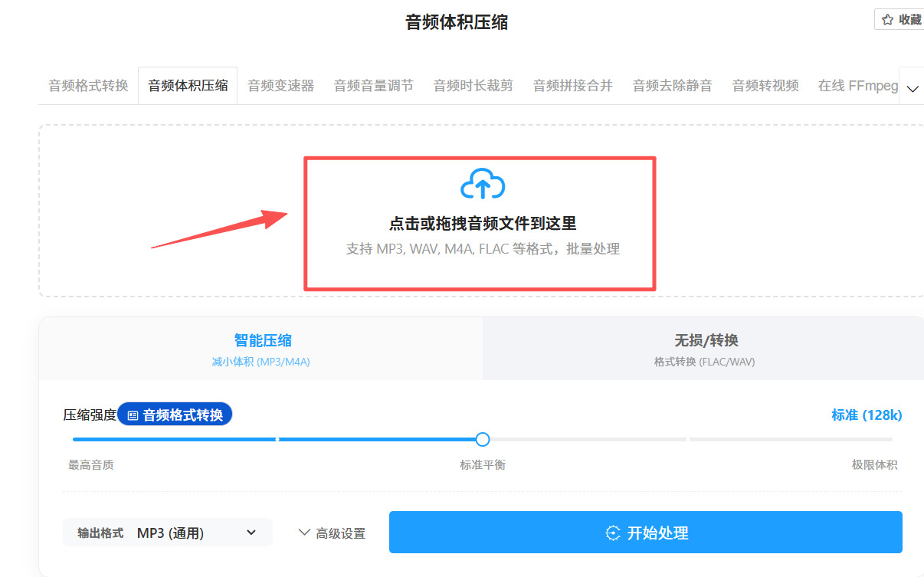This screenshot has width=924, height=577.
Task: Click the 开始处理 button
Action: click(646, 533)
